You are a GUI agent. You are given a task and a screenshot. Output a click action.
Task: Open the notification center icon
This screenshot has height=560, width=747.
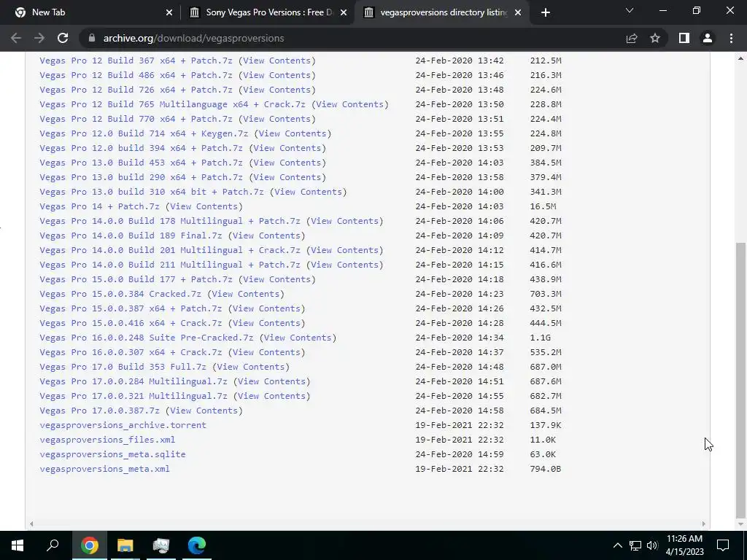pyautogui.click(x=723, y=545)
